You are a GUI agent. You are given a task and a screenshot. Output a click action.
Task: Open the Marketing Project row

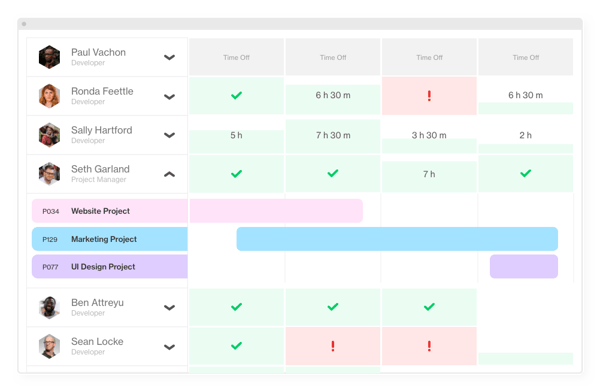109,239
